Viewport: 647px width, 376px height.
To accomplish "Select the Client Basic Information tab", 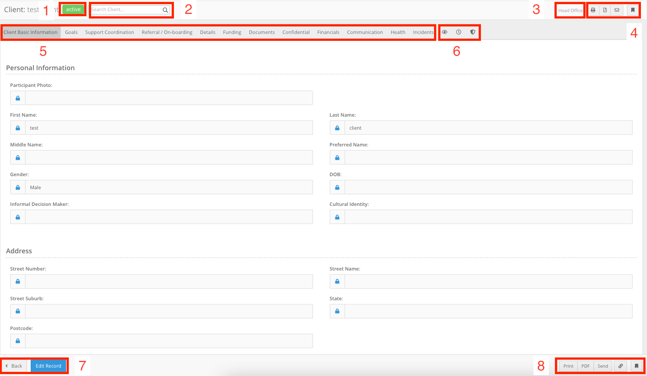I will [x=31, y=32].
